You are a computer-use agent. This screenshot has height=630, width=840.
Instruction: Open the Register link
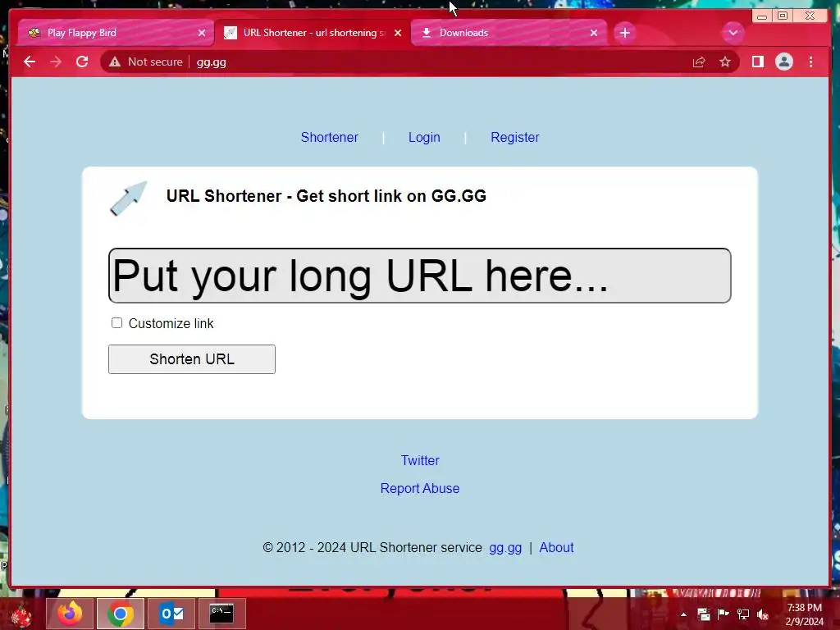[x=515, y=138]
